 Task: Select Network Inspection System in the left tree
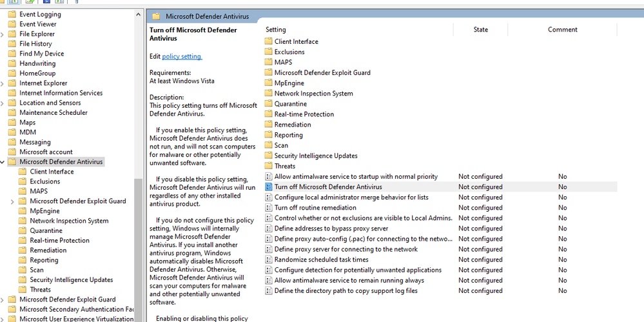(x=70, y=221)
